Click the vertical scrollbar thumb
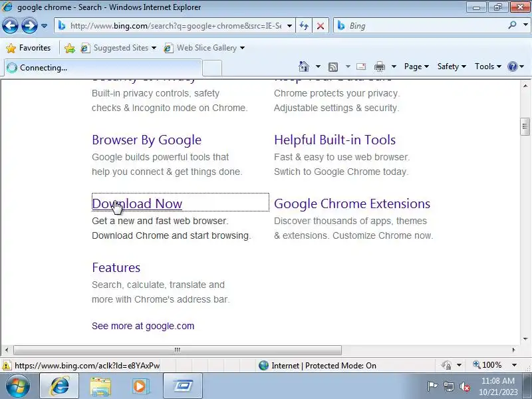This screenshot has width=532, height=399. tap(525, 126)
